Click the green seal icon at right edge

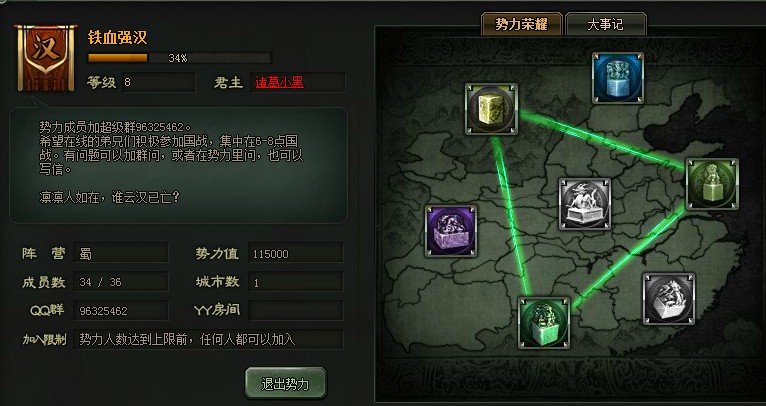coord(712,184)
